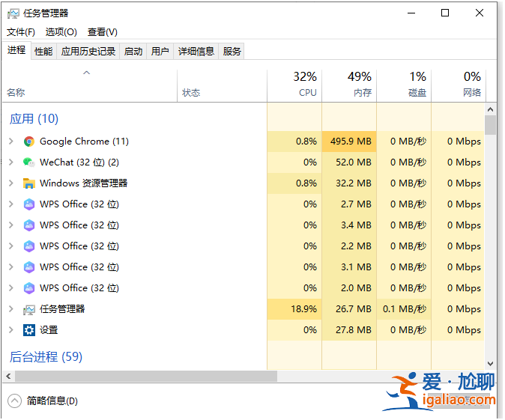Open the 查看(V) menu
This screenshot has height=420, width=505.
(x=103, y=32)
